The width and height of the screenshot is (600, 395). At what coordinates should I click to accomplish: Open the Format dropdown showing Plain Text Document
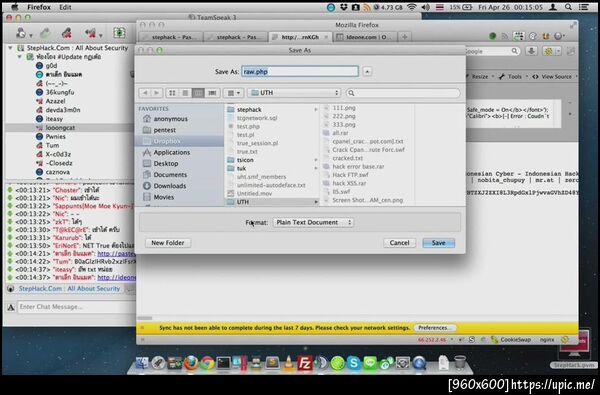pos(313,222)
